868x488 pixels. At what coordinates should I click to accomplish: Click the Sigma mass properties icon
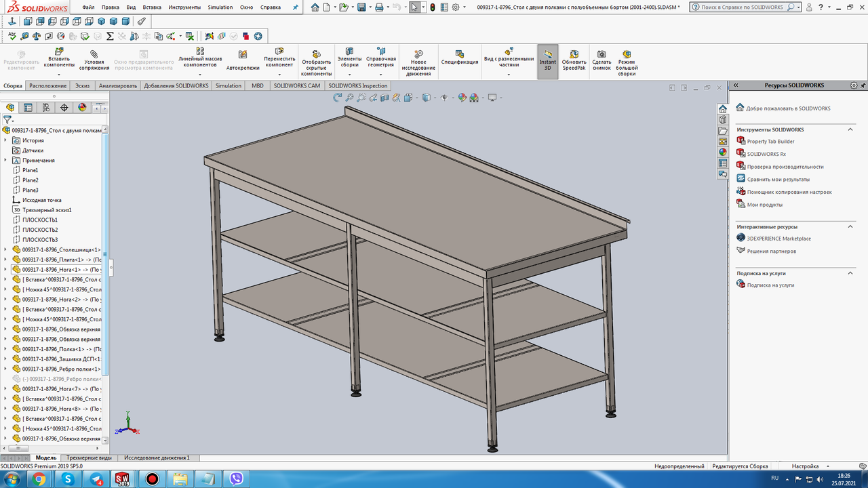[110, 36]
